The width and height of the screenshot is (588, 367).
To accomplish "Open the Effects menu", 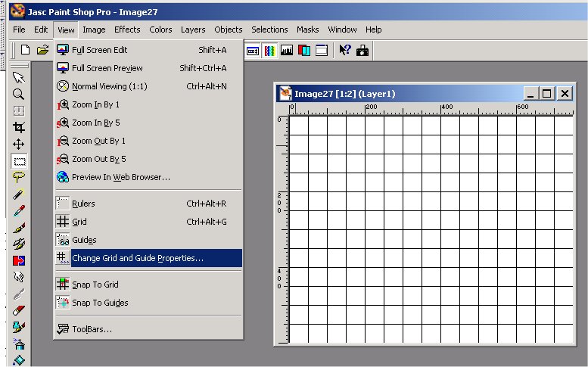I will (127, 30).
